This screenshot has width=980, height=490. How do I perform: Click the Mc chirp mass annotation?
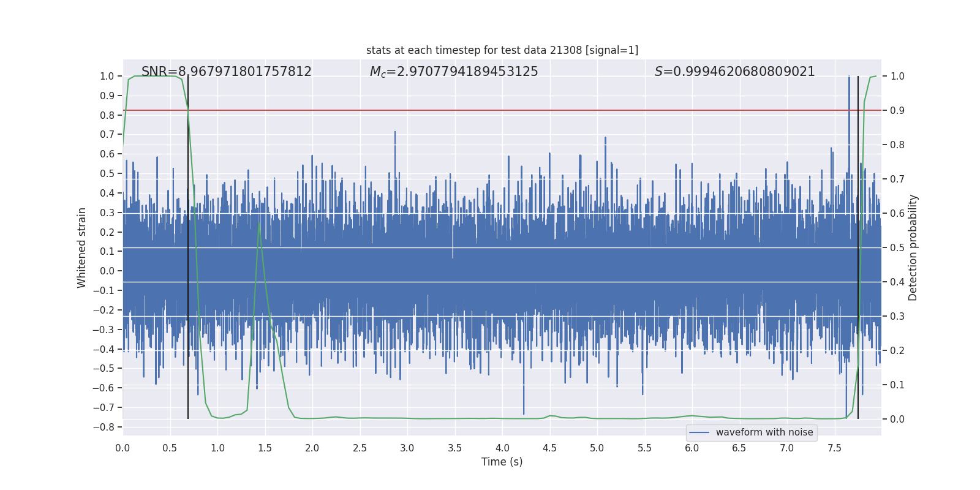(454, 72)
